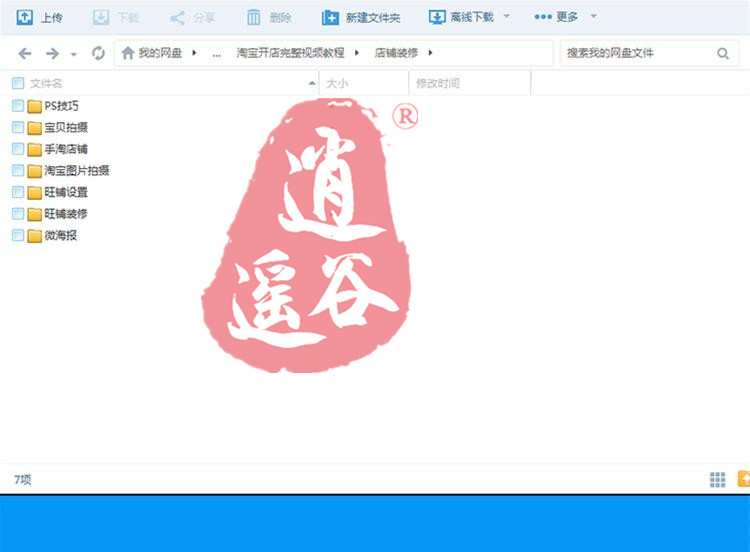Click 店铺装修 breadcrumb item
The width and height of the screenshot is (750, 552).
[x=396, y=53]
